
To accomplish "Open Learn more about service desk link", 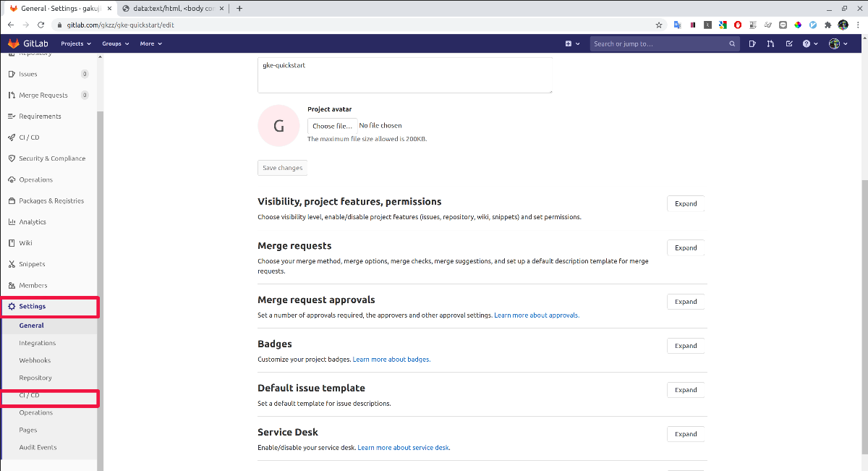I will tap(404, 448).
